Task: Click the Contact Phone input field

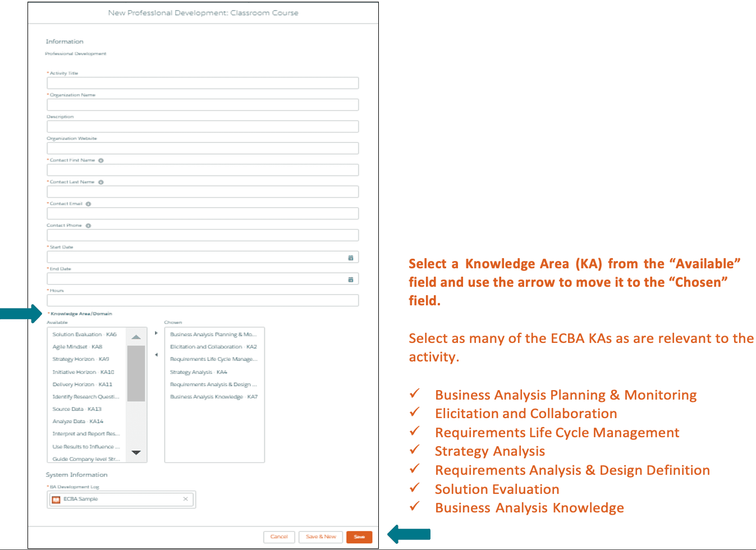Action: (203, 235)
